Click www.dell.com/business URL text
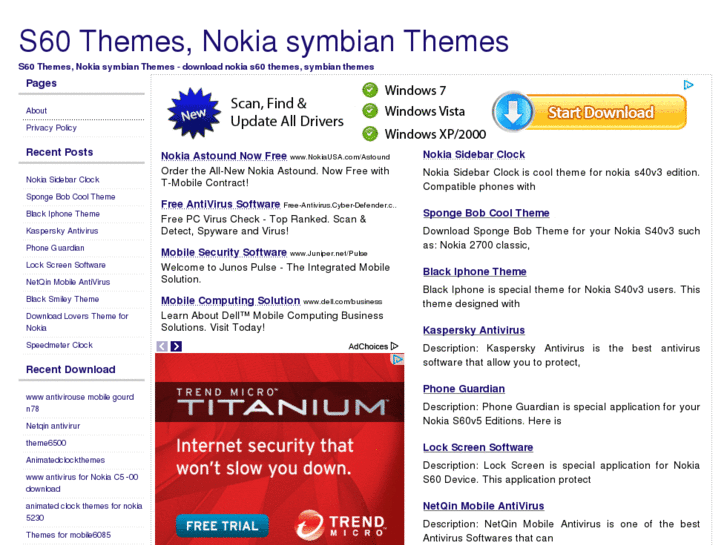Viewport: 727px width, 545px height. pyautogui.click(x=343, y=302)
